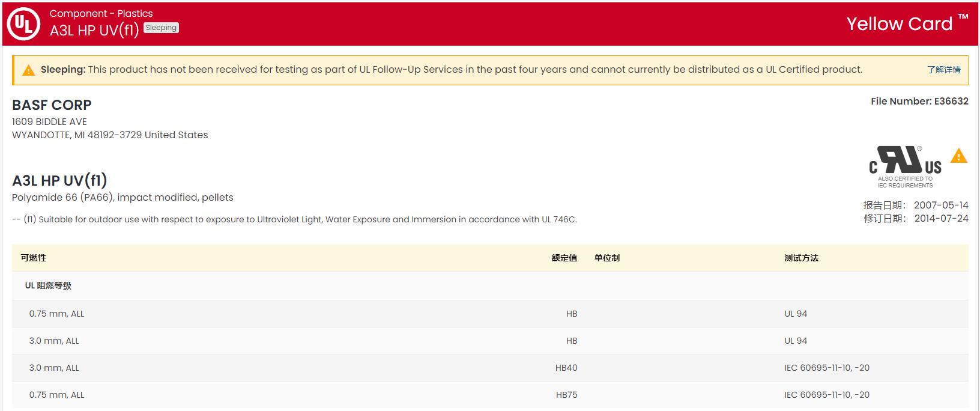This screenshot has width=980, height=411.
Task: Click the "ALSO CERTIFIED TO IEC REQUIREMENTS" caption
Action: (x=906, y=182)
